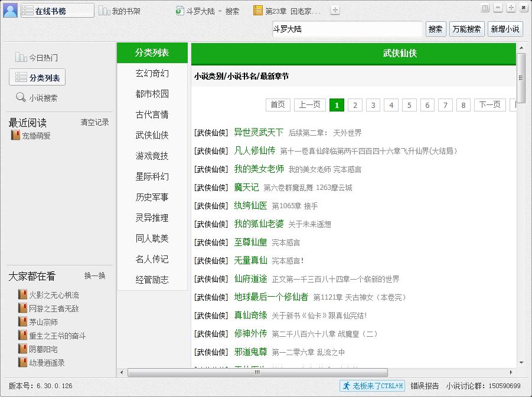
Task: Click the 万能搜索 button
Action: [x=466, y=29]
